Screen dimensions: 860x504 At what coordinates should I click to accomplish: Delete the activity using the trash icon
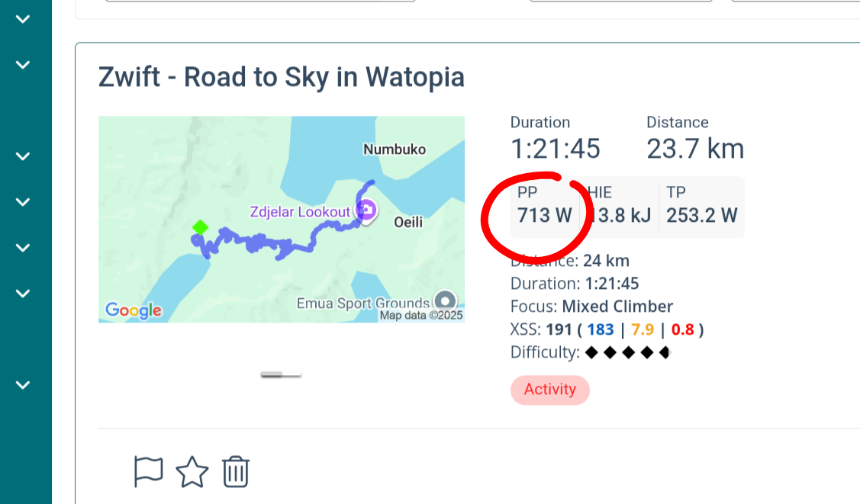[237, 472]
